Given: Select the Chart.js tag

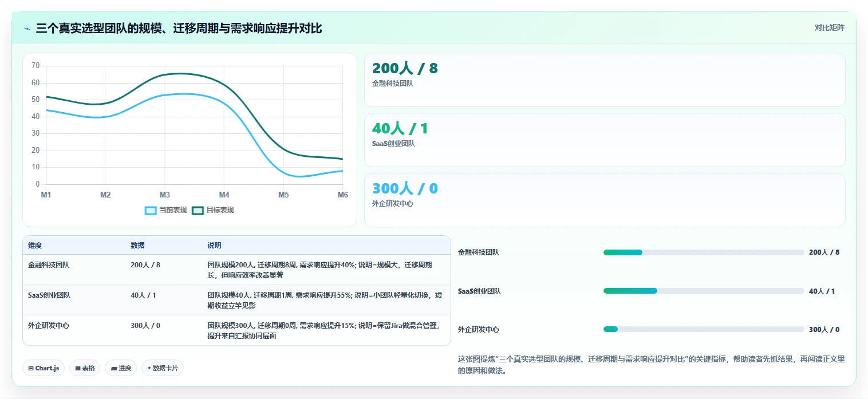Looking at the screenshot, I should click(44, 368).
